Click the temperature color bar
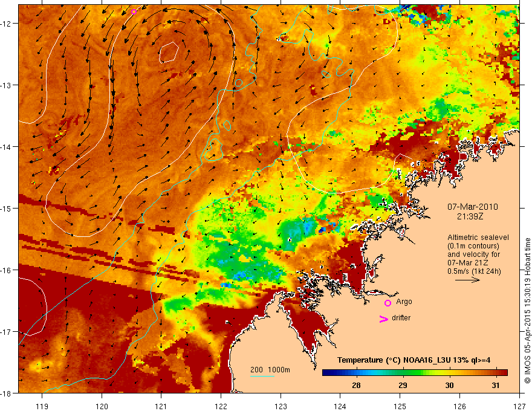The width and height of the screenshot is (532, 411). click(415, 373)
